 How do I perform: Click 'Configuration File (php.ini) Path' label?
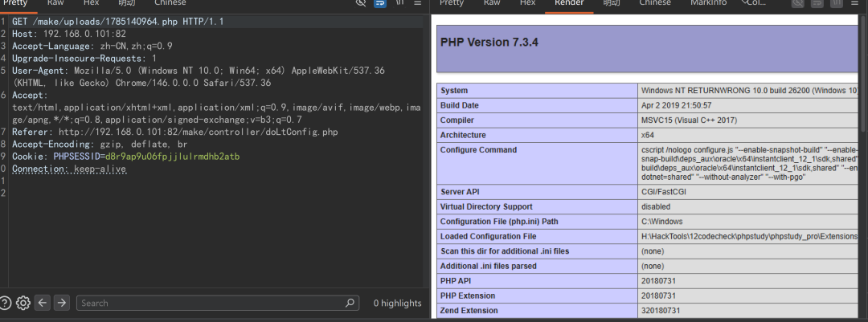pyautogui.click(x=499, y=222)
